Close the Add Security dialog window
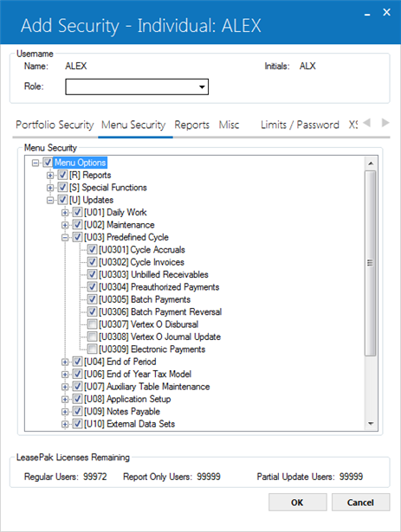The image size is (401, 532). tap(386, 12)
